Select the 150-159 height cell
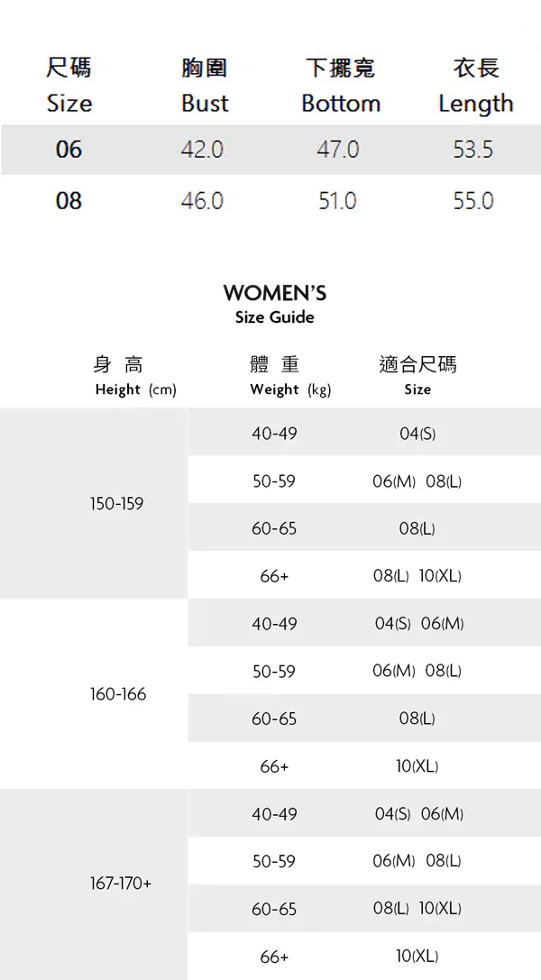 pyautogui.click(x=116, y=503)
